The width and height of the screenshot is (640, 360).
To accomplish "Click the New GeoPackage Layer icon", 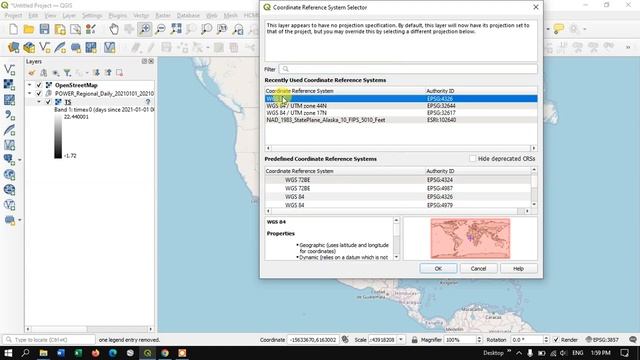I will pyautogui.click(x=29, y=47).
